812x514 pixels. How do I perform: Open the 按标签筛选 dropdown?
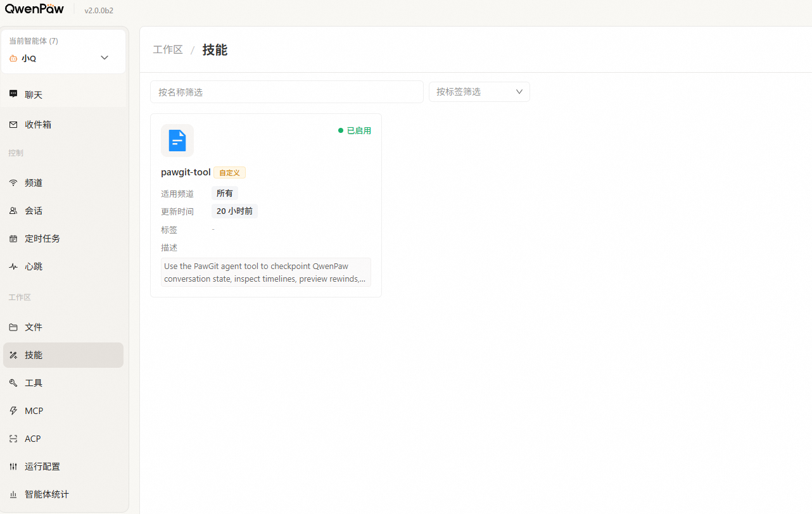479,92
